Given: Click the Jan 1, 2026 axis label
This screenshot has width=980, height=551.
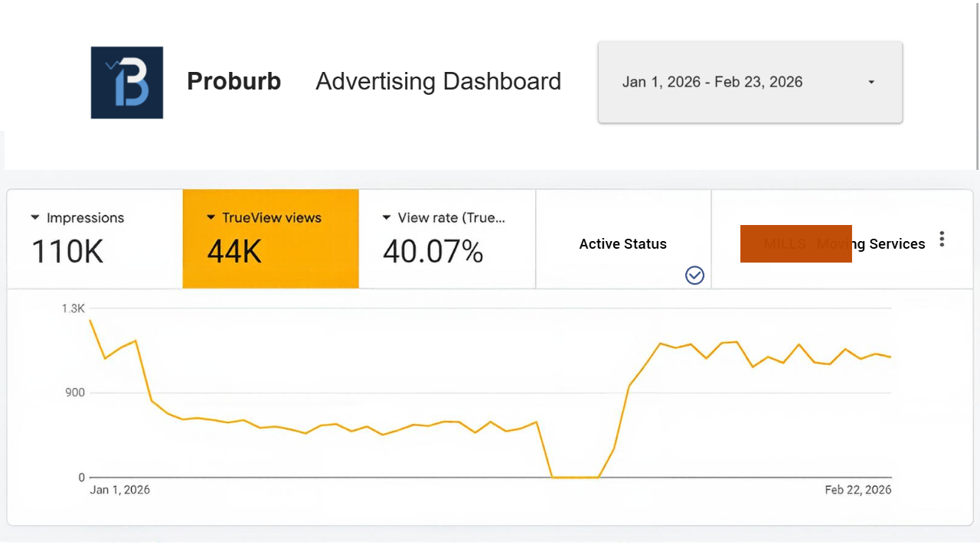Looking at the screenshot, I should coord(120,490).
